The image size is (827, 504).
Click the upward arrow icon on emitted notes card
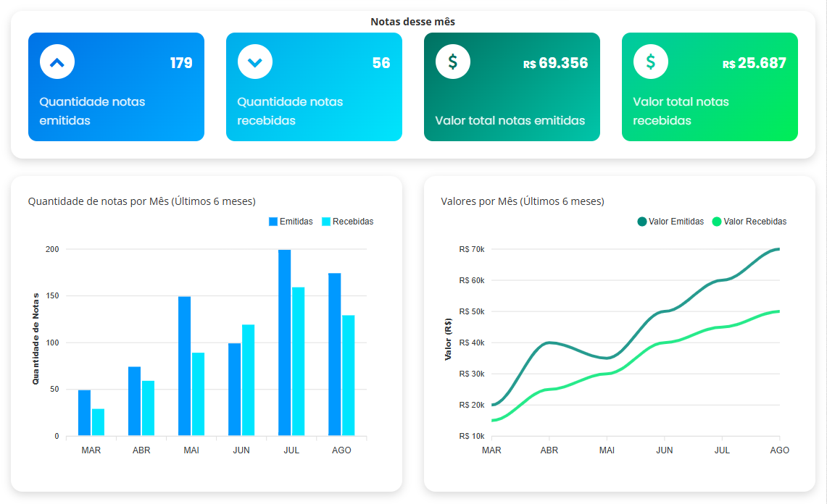point(57,62)
